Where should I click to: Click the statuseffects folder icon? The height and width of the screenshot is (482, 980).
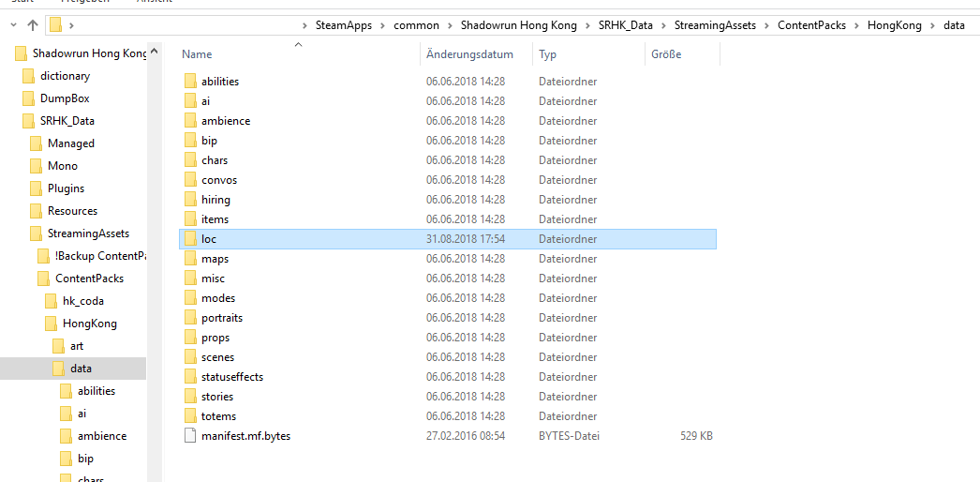(x=190, y=377)
